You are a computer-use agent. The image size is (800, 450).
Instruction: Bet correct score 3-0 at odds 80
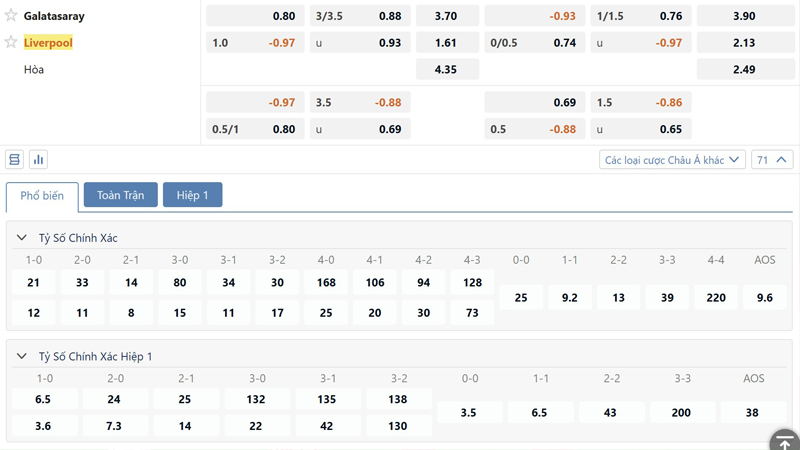pos(180,282)
